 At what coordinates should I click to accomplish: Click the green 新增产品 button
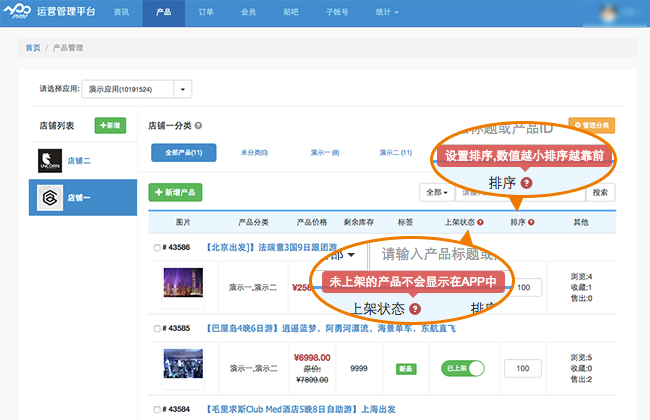pyautogui.click(x=176, y=191)
